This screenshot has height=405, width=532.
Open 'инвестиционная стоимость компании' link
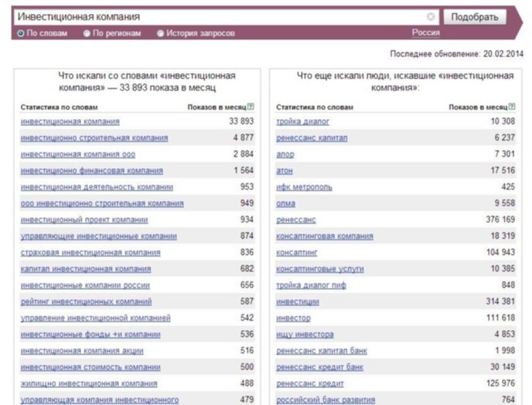click(x=90, y=367)
